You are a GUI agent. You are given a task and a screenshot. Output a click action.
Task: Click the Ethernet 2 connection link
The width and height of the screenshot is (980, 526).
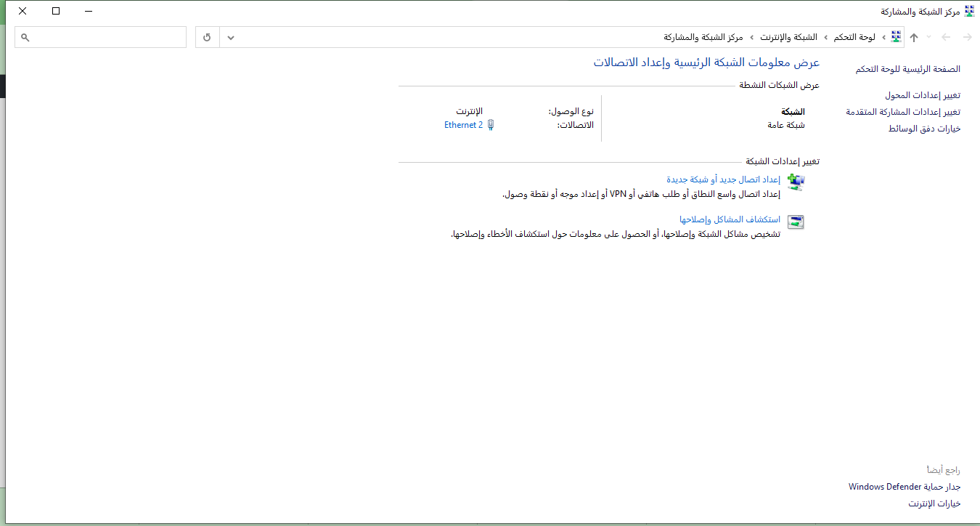464,125
